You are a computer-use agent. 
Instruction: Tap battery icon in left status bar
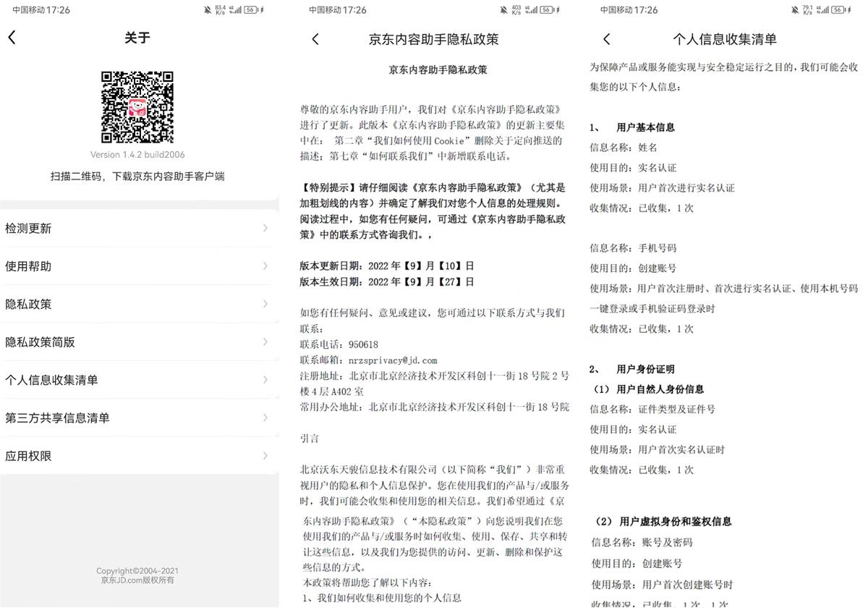tap(250, 10)
